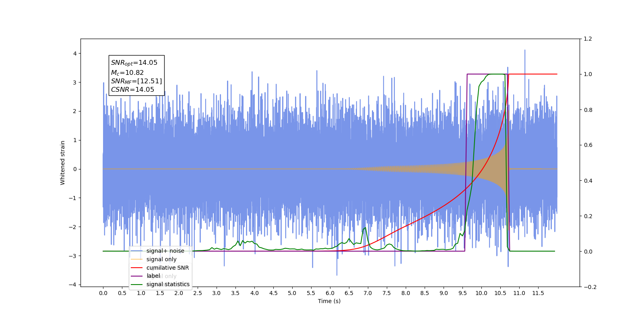This screenshot has width=644, height=322.
Task: Click the 2 tick on the strain axis
Action: [x=75, y=111]
